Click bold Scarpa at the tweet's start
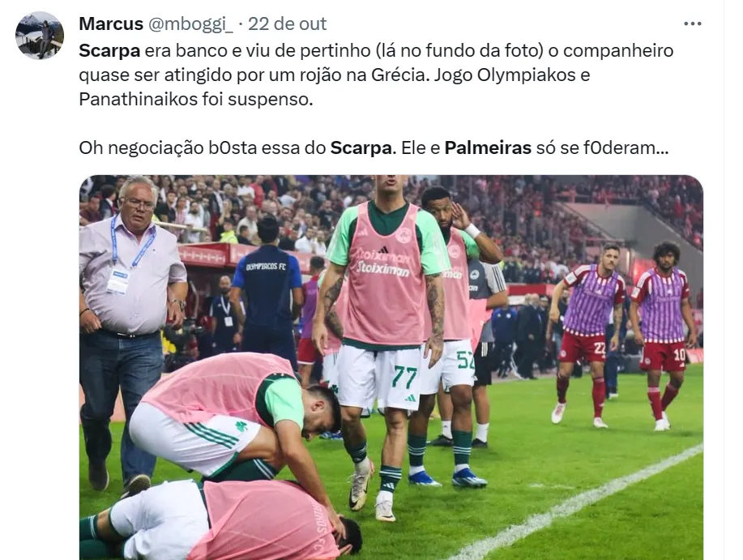Image resolution: width=743 pixels, height=560 pixels. pos(109,51)
